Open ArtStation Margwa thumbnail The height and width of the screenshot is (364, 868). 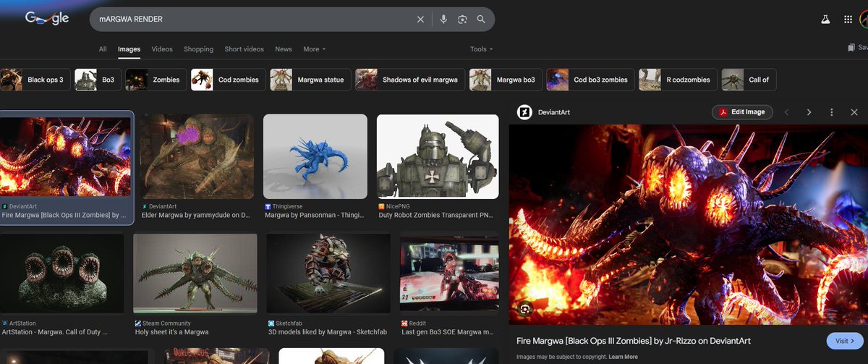point(61,274)
